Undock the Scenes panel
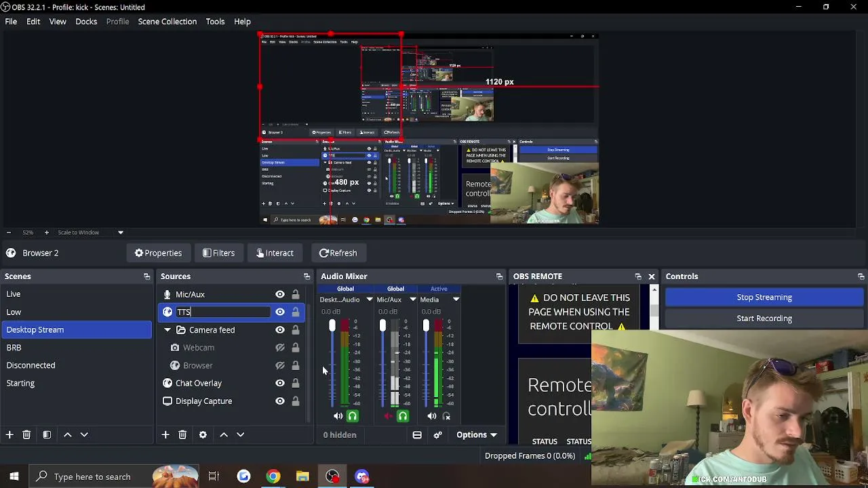Screen dimensions: 868x488 pyautogui.click(x=146, y=277)
